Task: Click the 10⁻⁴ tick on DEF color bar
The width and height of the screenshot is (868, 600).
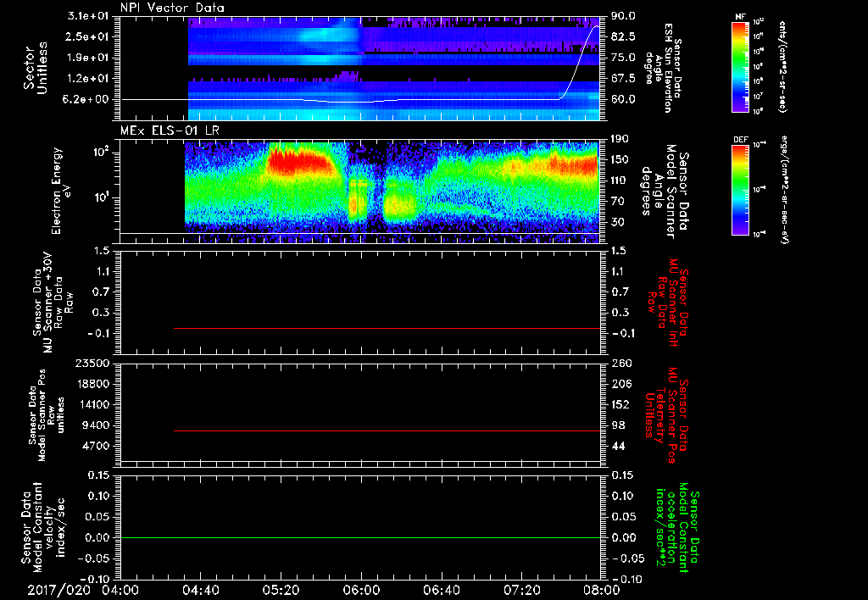Action: (759, 145)
